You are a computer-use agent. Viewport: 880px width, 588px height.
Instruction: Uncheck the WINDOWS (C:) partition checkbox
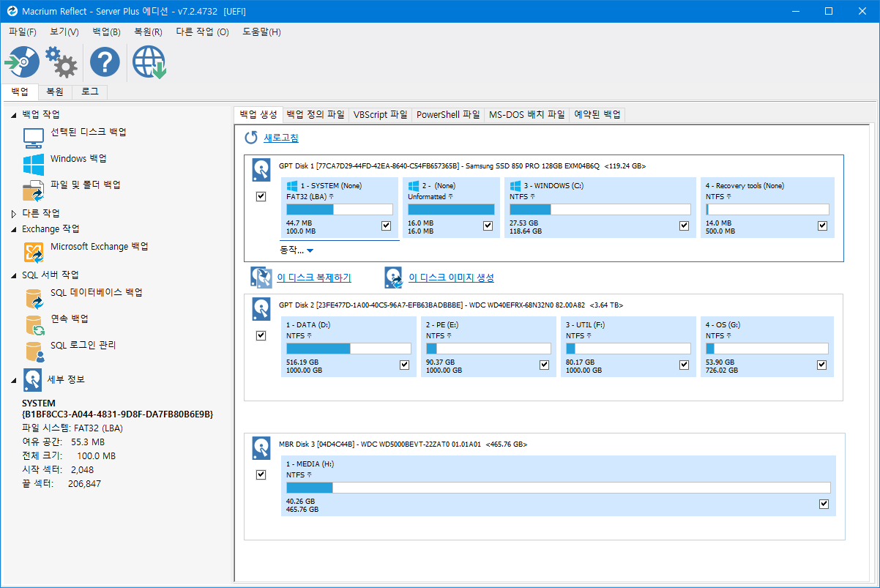[x=685, y=226]
